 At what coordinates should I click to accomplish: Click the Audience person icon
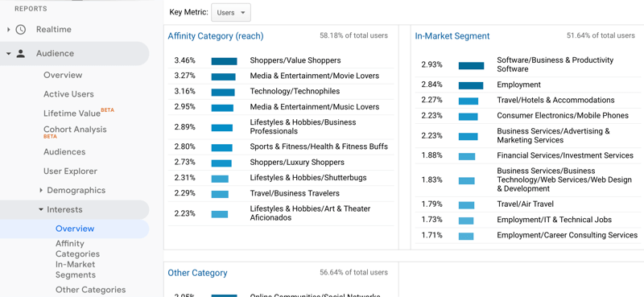21,53
